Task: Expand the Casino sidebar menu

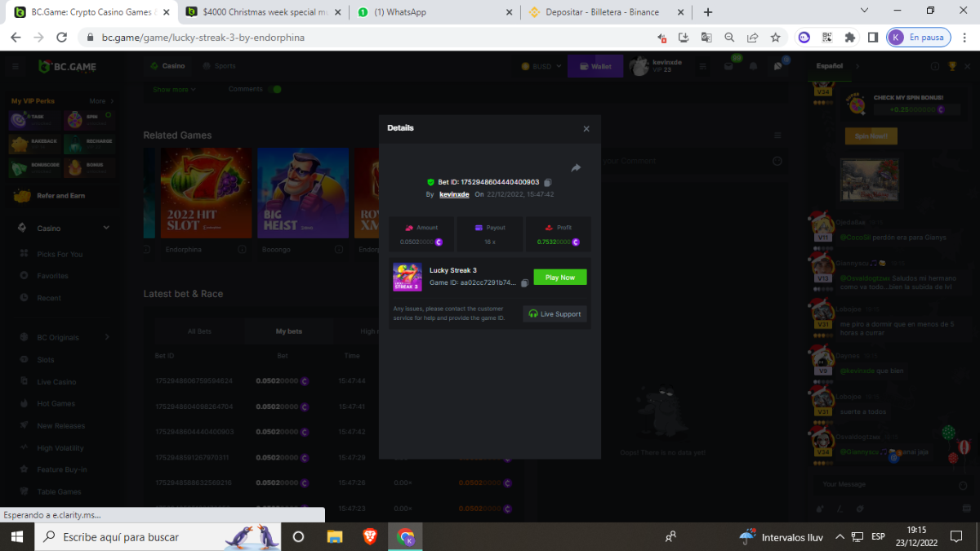Action: [106, 229]
